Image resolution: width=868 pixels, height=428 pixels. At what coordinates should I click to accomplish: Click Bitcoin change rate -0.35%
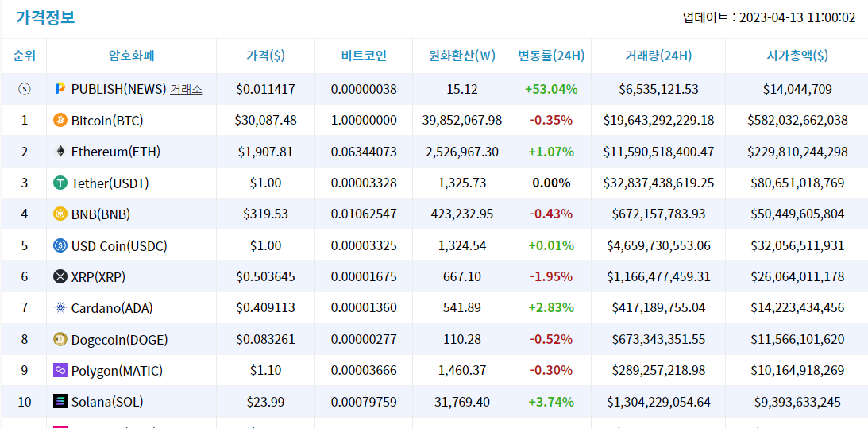[551, 120]
